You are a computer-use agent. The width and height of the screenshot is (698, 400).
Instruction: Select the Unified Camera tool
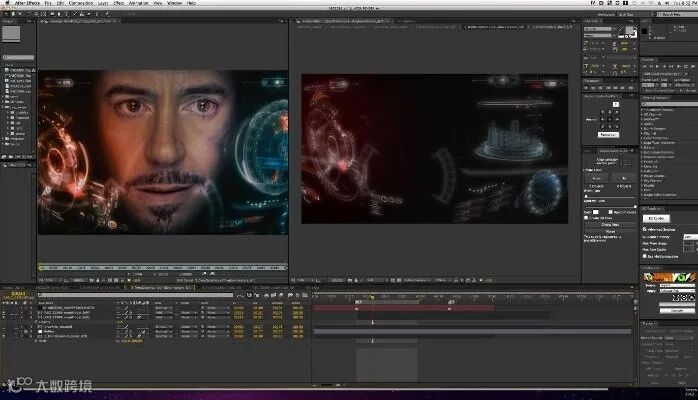(x=37, y=14)
